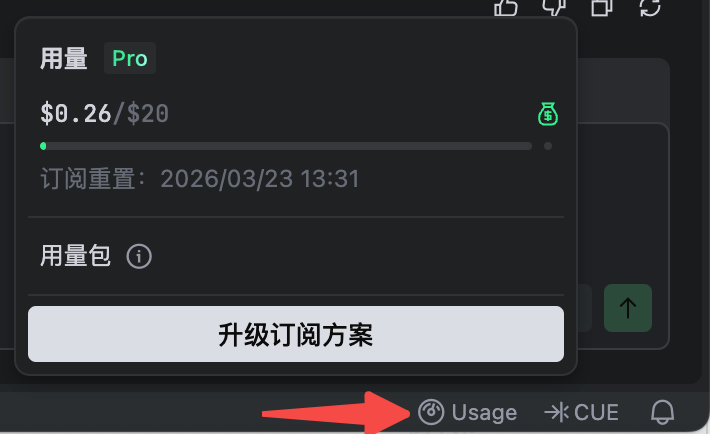710x434 pixels.
Task: Click the Pro plan badge
Action: 130,58
